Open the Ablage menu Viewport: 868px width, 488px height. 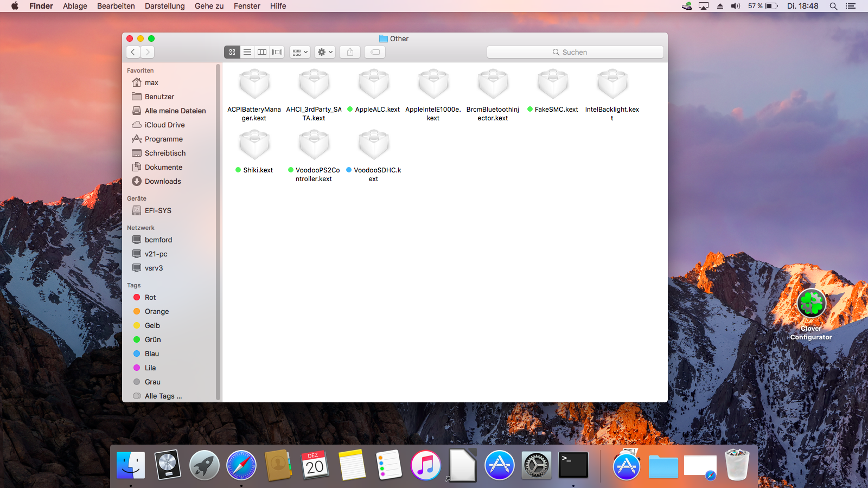click(75, 6)
